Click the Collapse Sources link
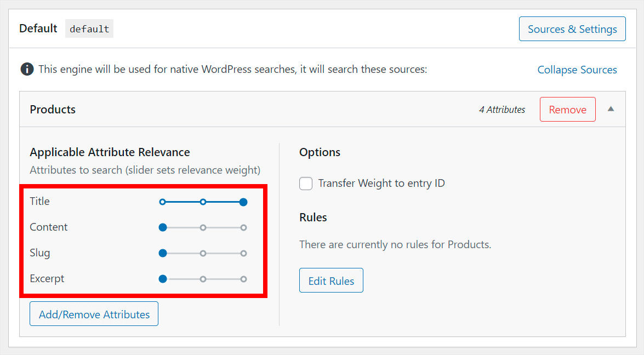The width and height of the screenshot is (644, 355). click(x=577, y=70)
